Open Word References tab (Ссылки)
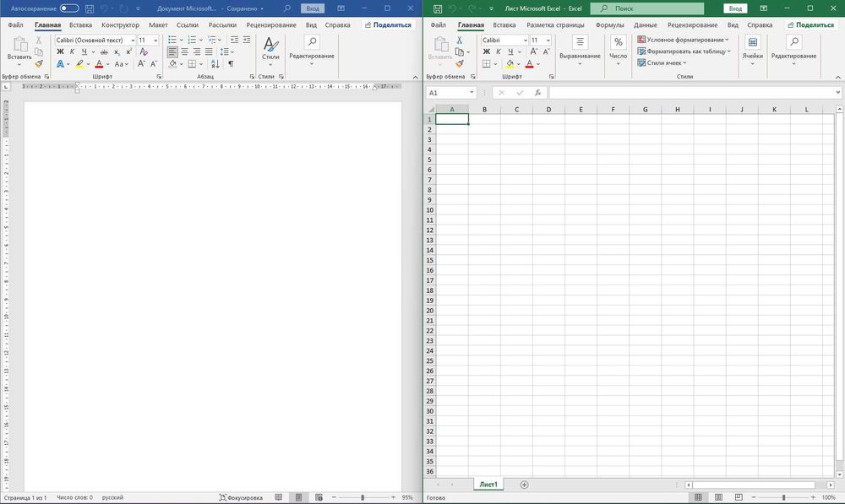Viewport: 845px width, 504px height. pos(188,24)
